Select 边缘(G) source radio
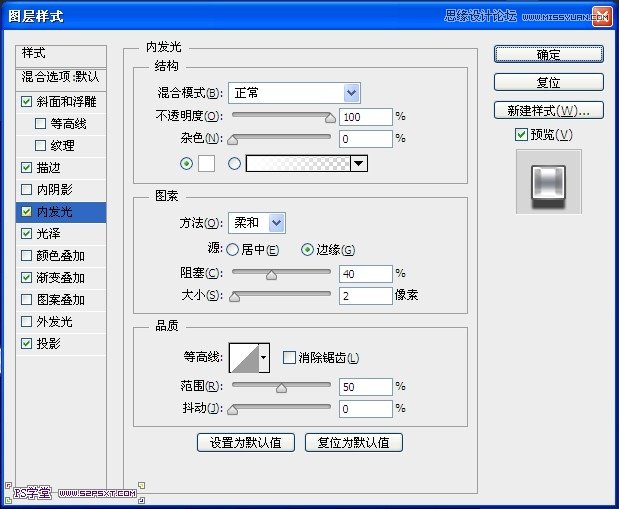619x509 pixels. coord(307,250)
